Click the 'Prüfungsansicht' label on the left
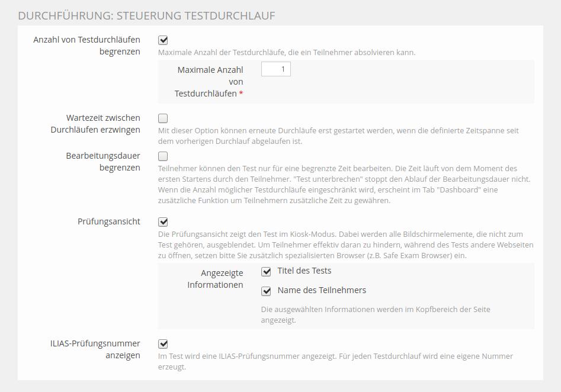 point(108,221)
